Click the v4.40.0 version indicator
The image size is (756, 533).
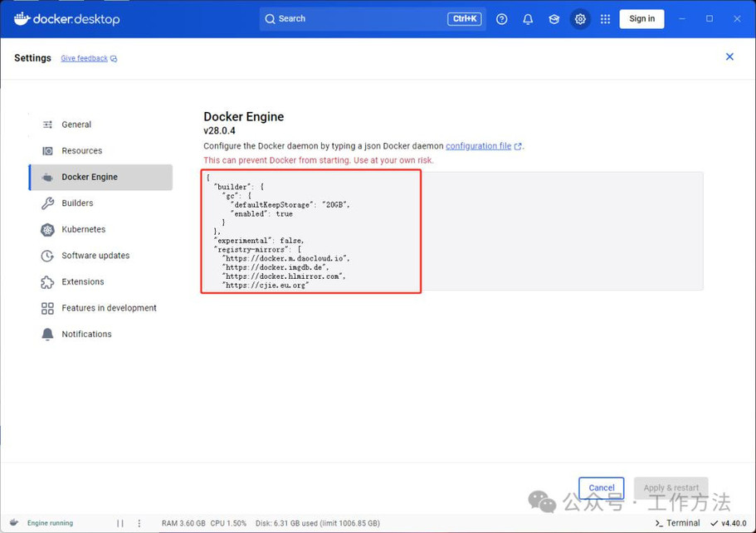pos(729,523)
